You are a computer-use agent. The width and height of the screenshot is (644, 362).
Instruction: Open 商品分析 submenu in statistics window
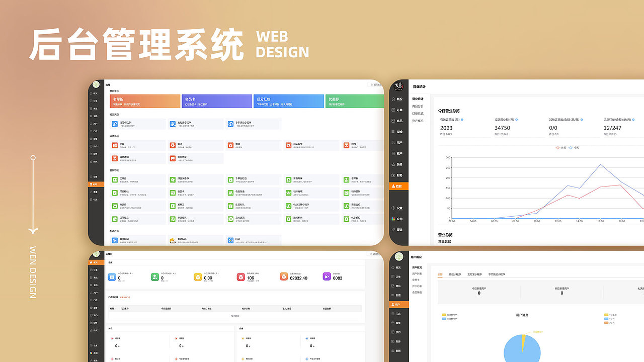(x=418, y=107)
